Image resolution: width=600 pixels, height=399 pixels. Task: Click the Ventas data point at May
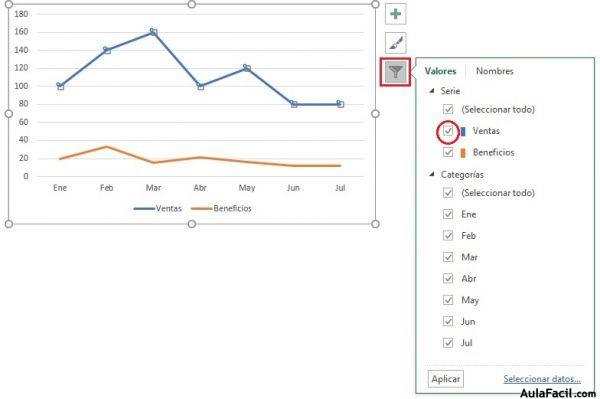tap(247, 68)
